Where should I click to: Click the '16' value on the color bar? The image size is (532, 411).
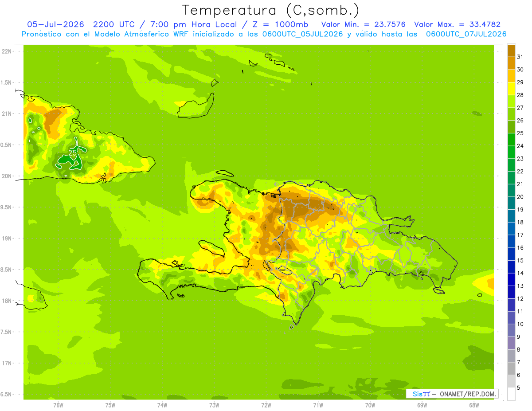click(520, 248)
